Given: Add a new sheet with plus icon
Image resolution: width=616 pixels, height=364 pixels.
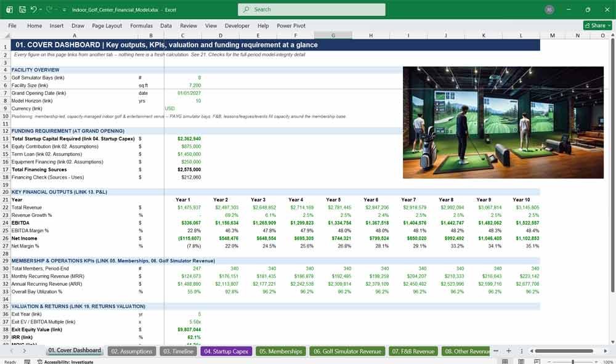Looking at the screenshot, I should pyautogui.click(x=508, y=351).
